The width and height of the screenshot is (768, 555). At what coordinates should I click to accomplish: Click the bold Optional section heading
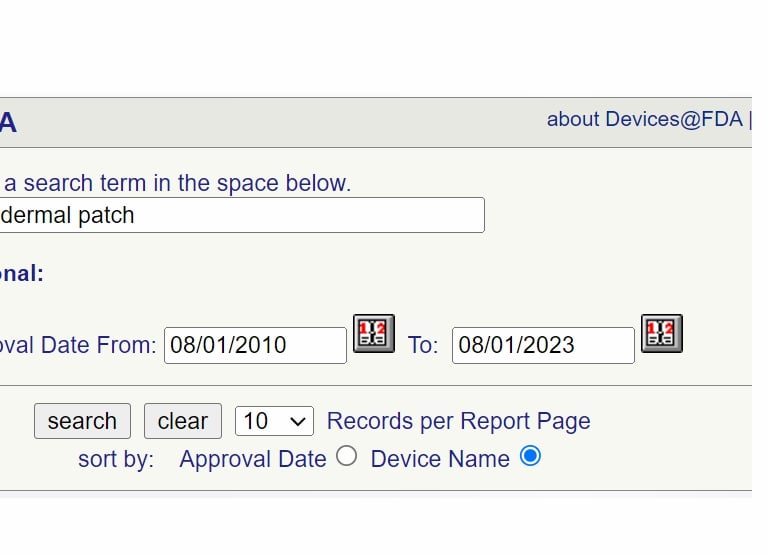22,274
